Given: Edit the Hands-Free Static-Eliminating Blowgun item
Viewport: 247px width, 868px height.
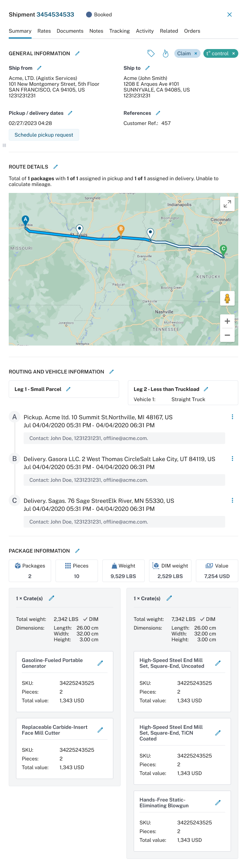Looking at the screenshot, I should pos(218,803).
